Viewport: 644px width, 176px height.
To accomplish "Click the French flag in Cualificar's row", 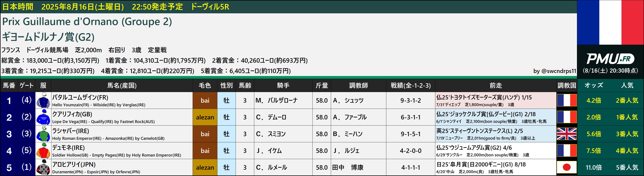I will point(566,117).
